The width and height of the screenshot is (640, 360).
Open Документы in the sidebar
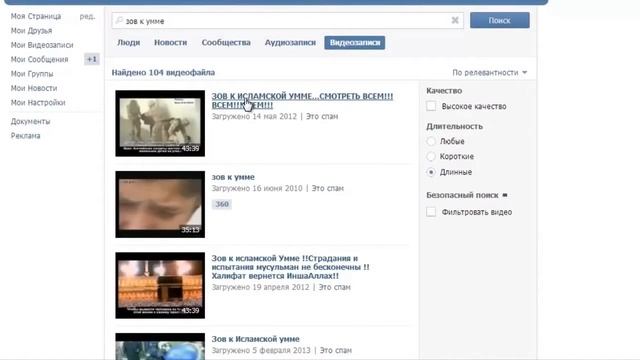(x=31, y=121)
